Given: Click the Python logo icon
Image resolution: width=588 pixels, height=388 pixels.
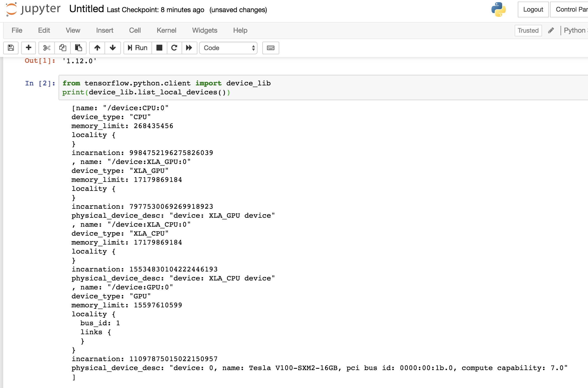Looking at the screenshot, I should 499,9.
